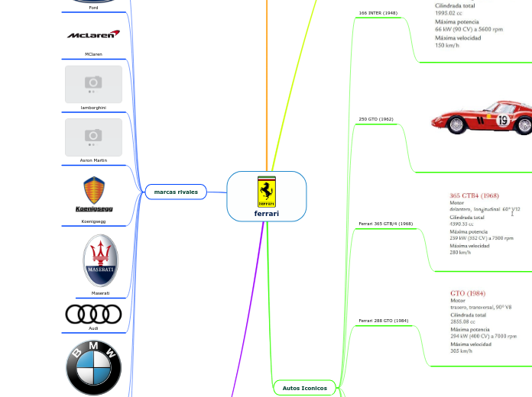Select the 250 GTO (1962) topic
532x397 pixels.
(376, 119)
